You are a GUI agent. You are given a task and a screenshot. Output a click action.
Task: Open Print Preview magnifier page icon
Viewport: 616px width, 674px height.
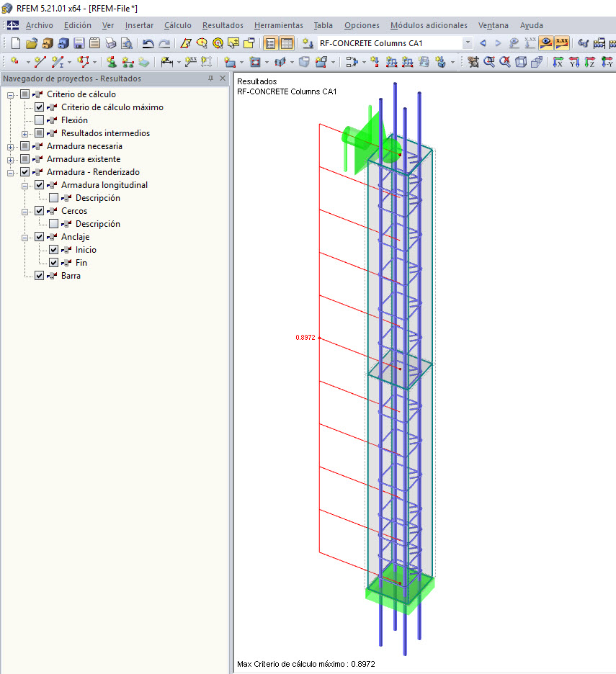127,43
